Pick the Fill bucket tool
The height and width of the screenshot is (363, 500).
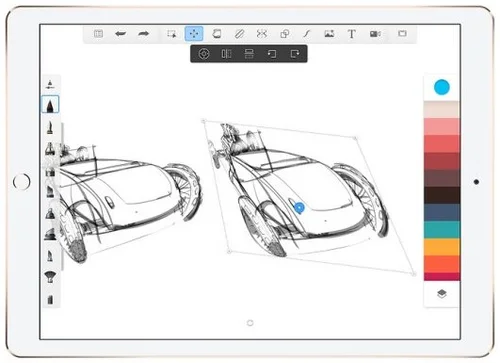(217, 34)
